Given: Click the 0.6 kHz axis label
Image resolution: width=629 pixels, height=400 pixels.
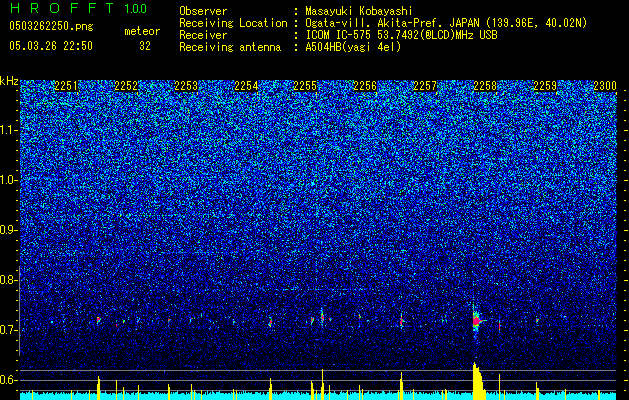Looking at the screenshot, I should click(9, 380).
